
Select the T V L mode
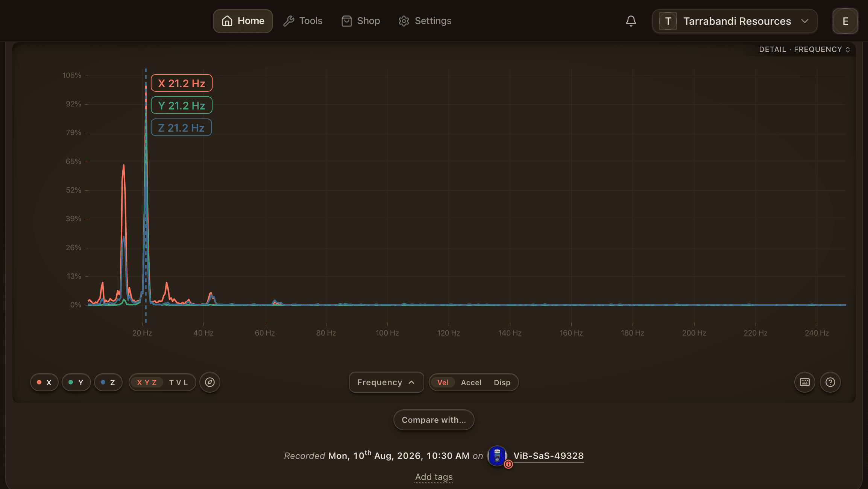pos(178,383)
